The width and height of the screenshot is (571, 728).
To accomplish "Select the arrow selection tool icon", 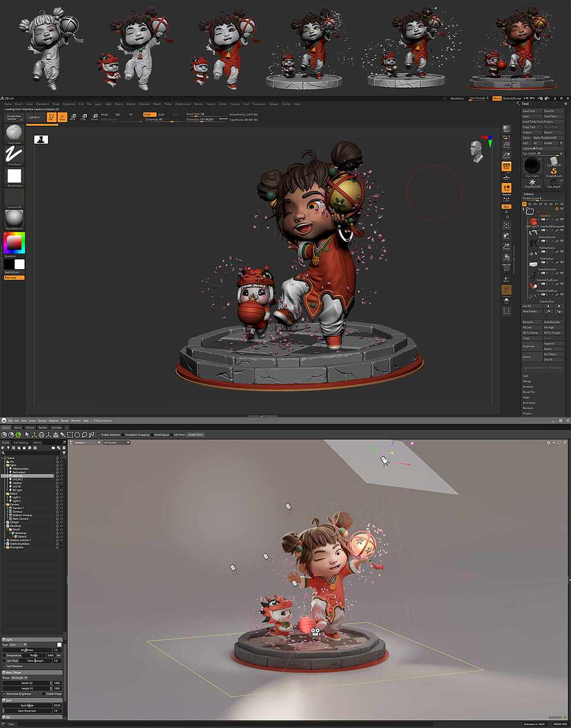I will [27, 435].
